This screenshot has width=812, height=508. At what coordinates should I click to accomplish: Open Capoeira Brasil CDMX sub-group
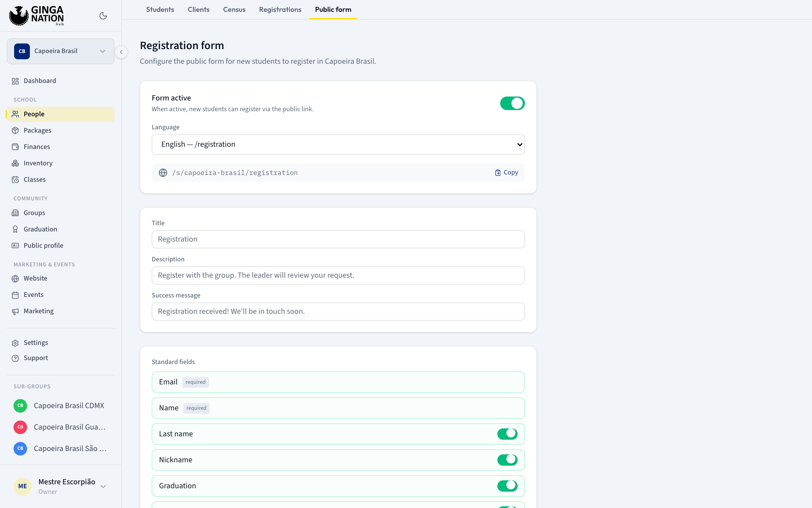tap(60, 406)
